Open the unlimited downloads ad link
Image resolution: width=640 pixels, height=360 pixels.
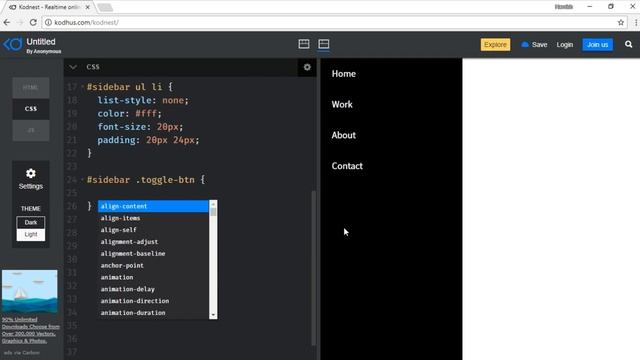click(x=31, y=330)
